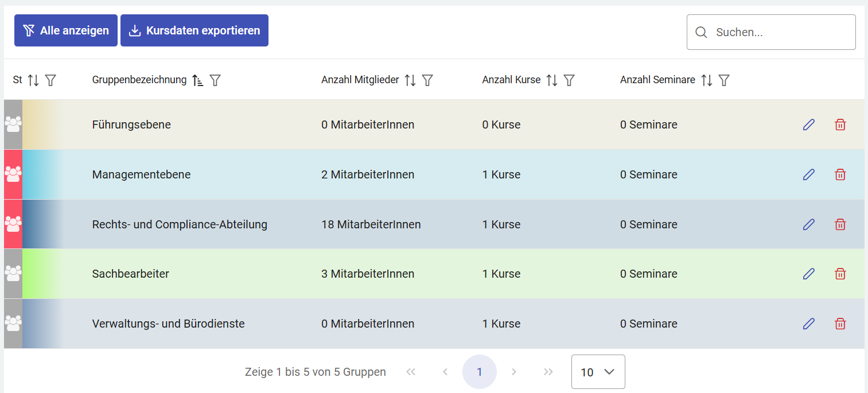Sort the table by Anzahl Seminare
This screenshot has width=868, height=393.
[707, 80]
